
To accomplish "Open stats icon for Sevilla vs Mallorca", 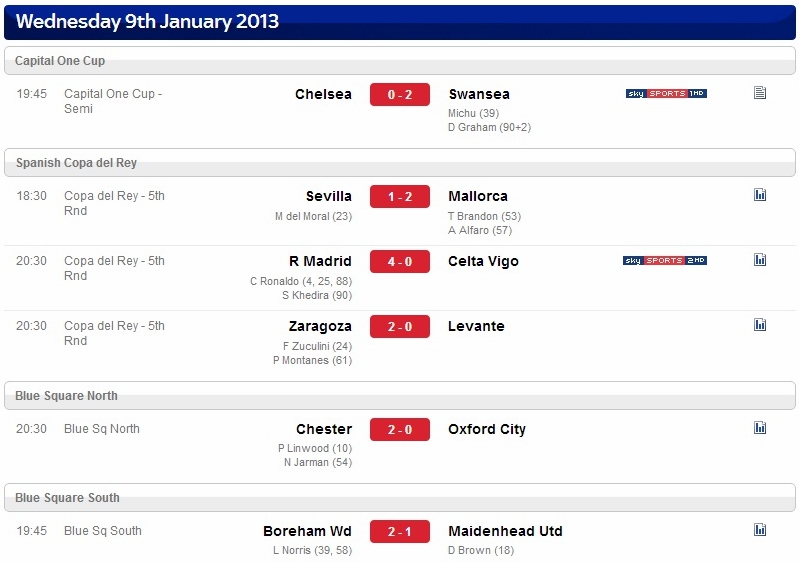I will tap(760, 195).
